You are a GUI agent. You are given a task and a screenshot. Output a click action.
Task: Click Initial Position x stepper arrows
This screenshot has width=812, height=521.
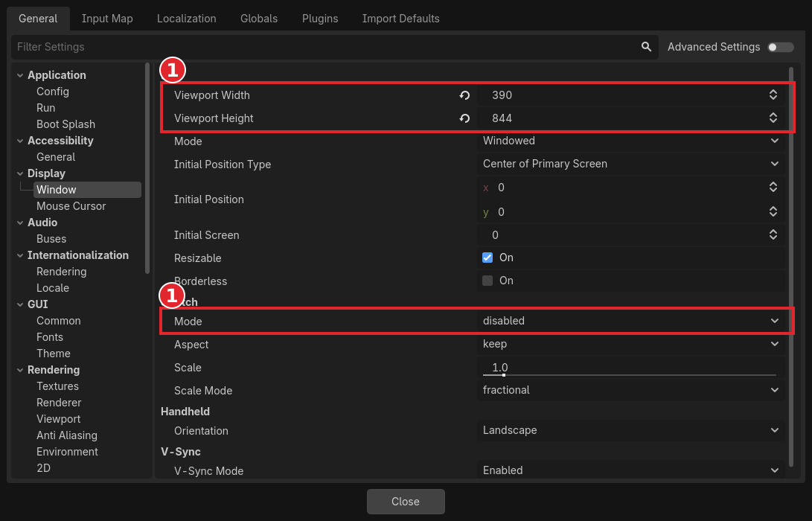tap(773, 188)
